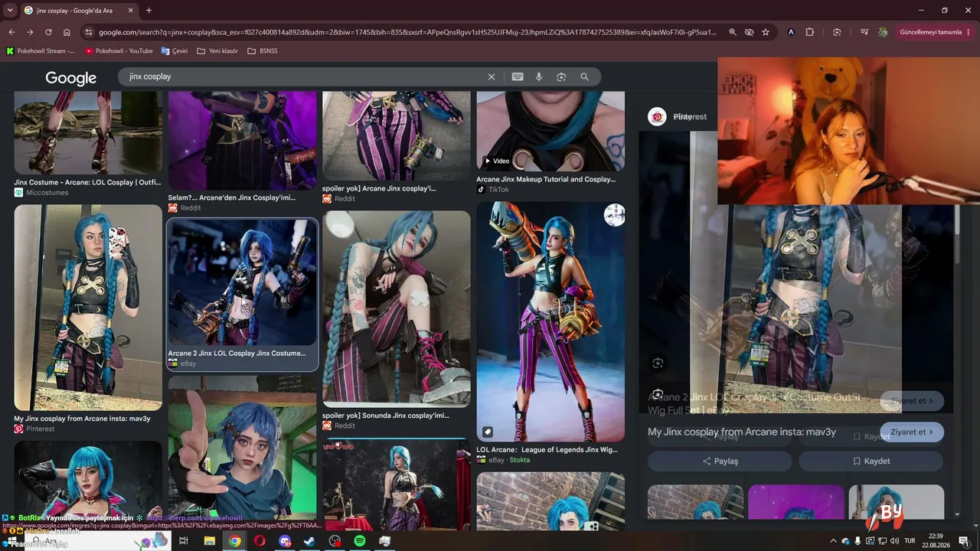Click the address bar URL
Screen dimensions: 980x551
(407, 32)
